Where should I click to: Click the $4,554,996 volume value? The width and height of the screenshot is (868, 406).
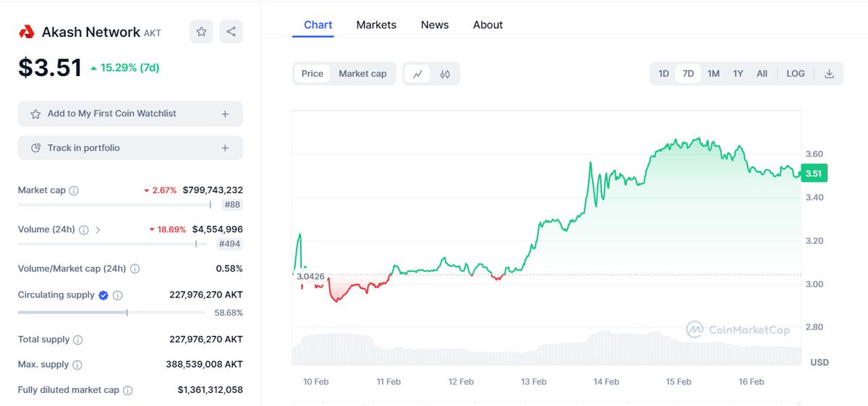(x=217, y=229)
